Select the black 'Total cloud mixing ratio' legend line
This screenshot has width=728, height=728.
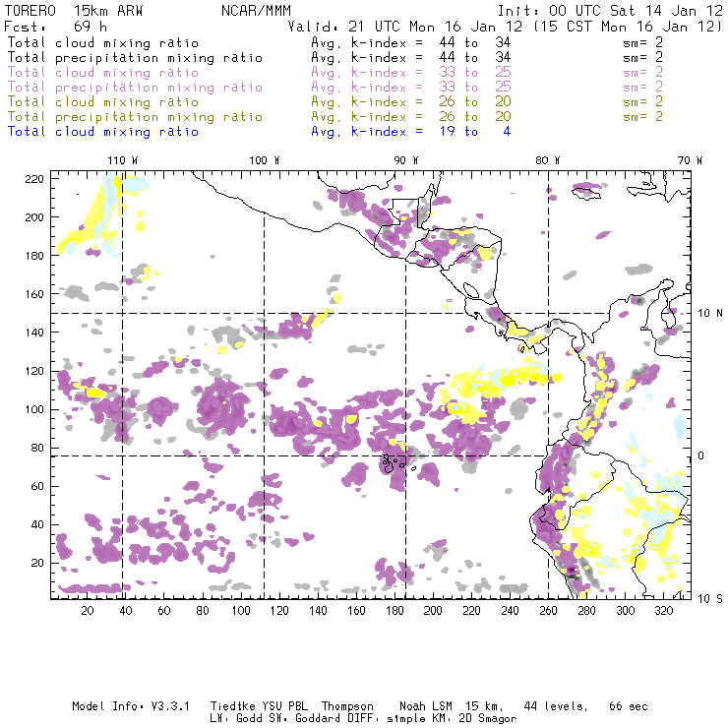click(x=103, y=42)
